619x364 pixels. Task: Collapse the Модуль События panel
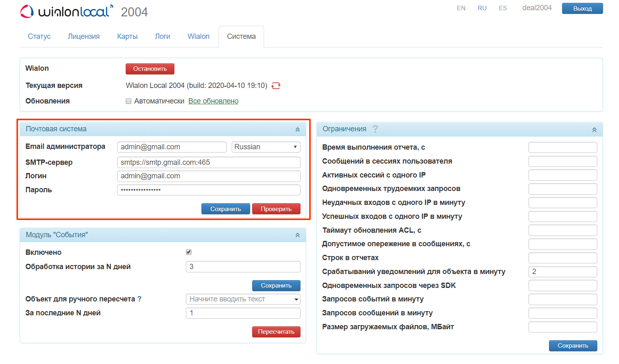(x=297, y=235)
